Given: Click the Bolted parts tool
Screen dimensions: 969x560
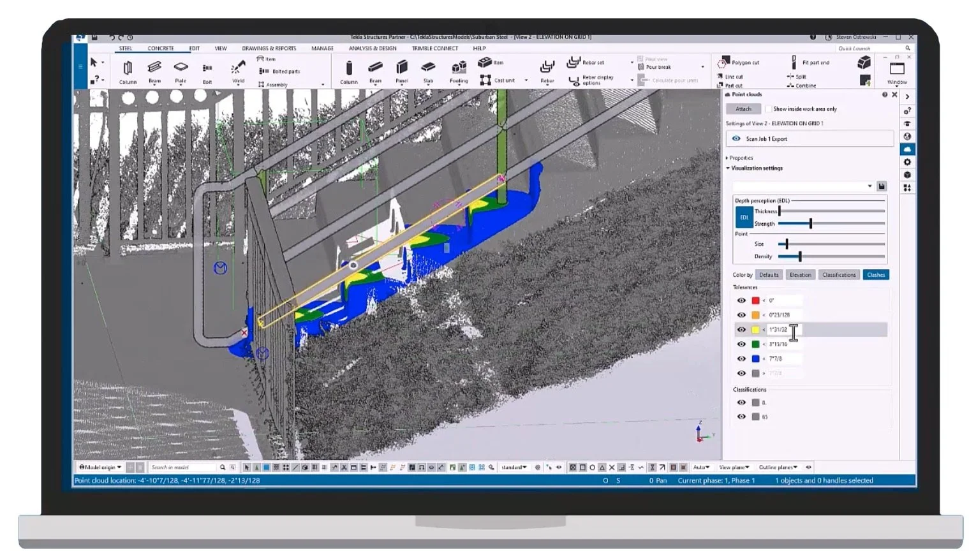Looking at the screenshot, I should coord(280,71).
